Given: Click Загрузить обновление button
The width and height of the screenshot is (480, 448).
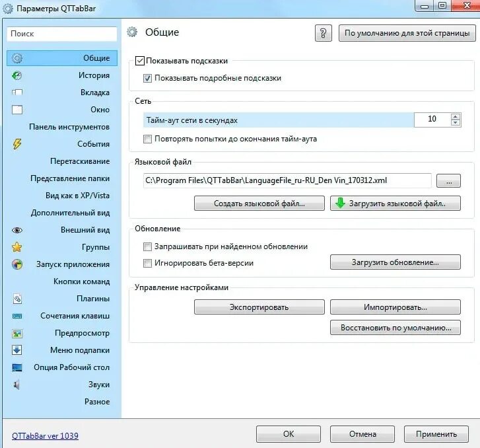Looking at the screenshot, I should (x=395, y=262).
